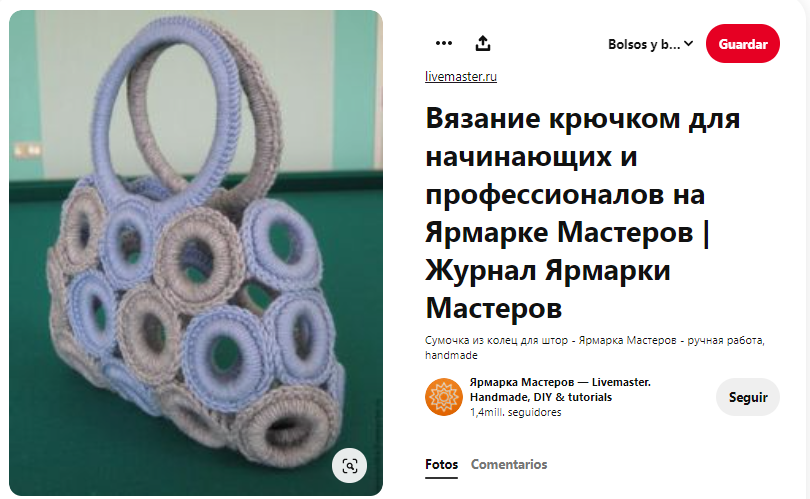810x499 pixels.
Task: Click the title line "Вязание крючком для"
Action: pos(583,119)
